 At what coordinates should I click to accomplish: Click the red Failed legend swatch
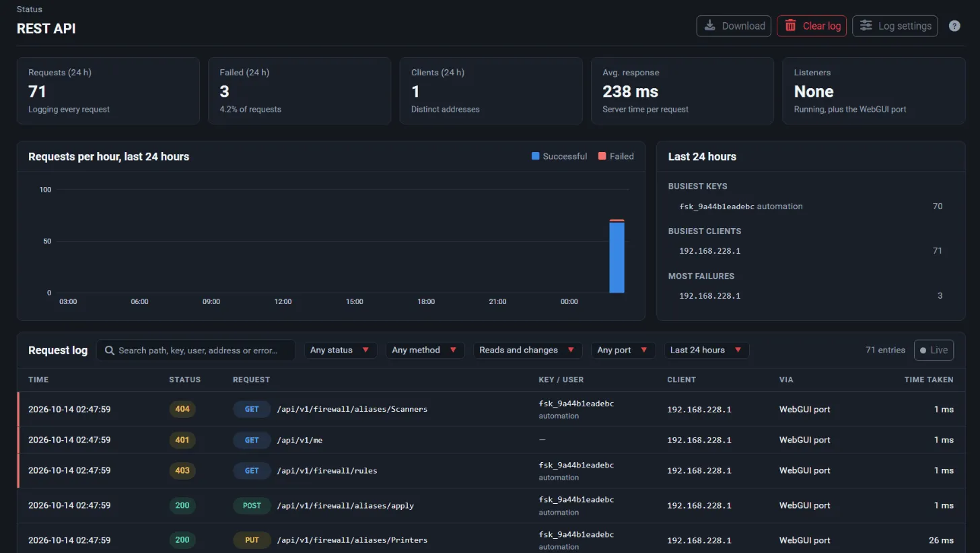(602, 156)
